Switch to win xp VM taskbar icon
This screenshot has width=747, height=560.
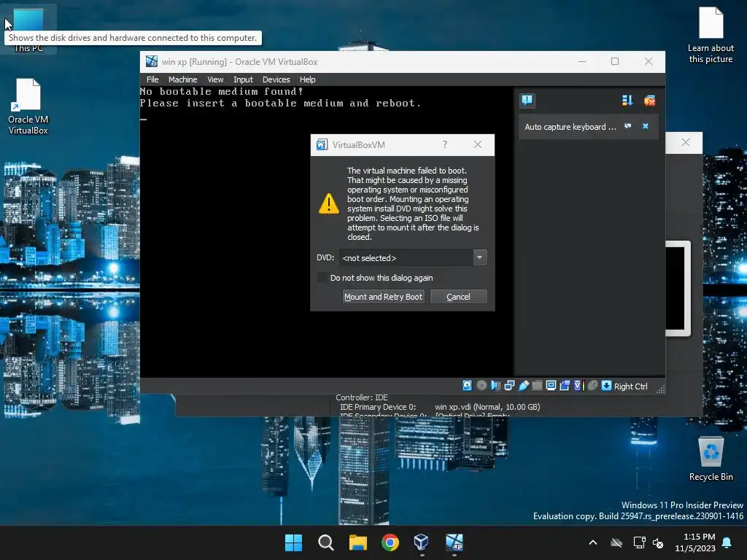pos(454,542)
